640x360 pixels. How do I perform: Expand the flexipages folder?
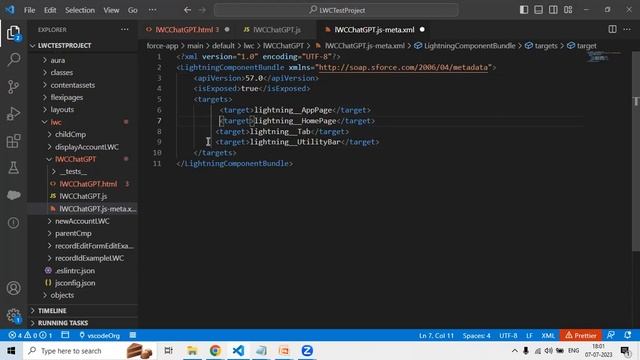67,97
